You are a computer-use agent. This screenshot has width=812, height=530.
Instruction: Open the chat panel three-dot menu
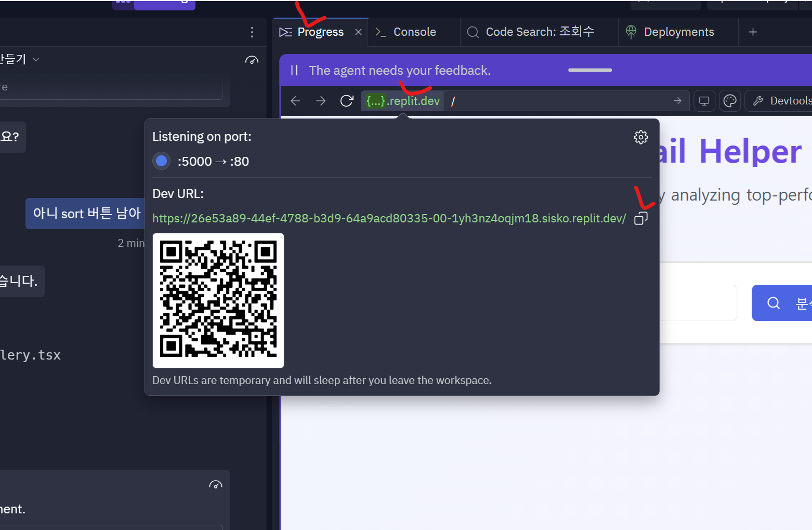coord(252,32)
